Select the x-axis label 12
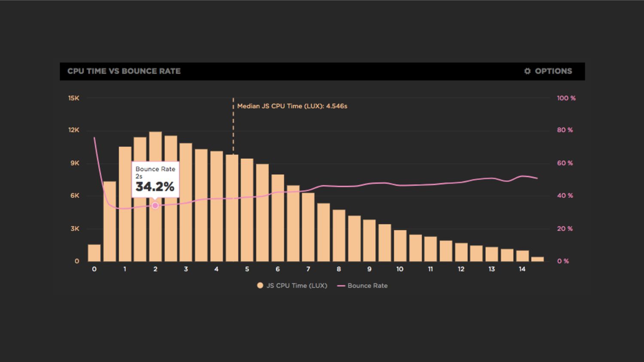The height and width of the screenshot is (362, 644). pos(461,269)
